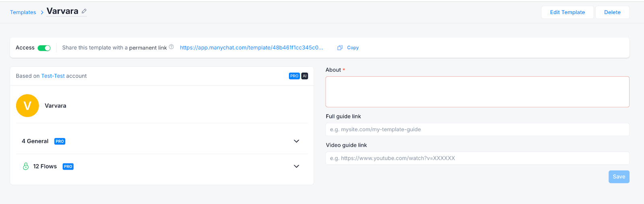Viewport: 644px width, 204px height.
Task: Click the yellow V avatar
Action: [x=27, y=106]
